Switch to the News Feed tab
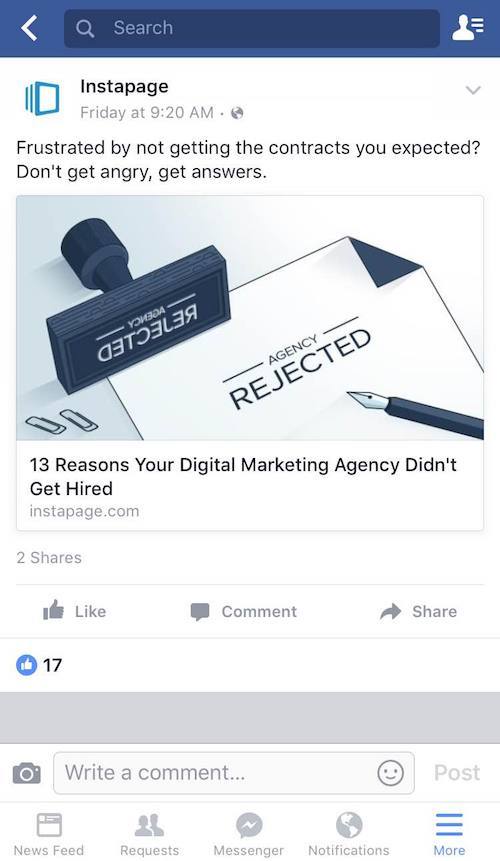This screenshot has height=861, width=500. click(x=49, y=834)
